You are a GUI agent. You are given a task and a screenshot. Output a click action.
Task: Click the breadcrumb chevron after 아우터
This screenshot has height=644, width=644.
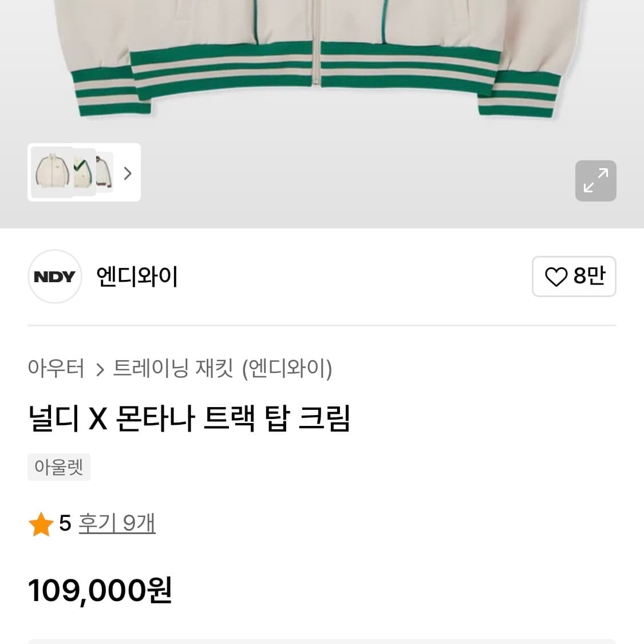click(100, 369)
